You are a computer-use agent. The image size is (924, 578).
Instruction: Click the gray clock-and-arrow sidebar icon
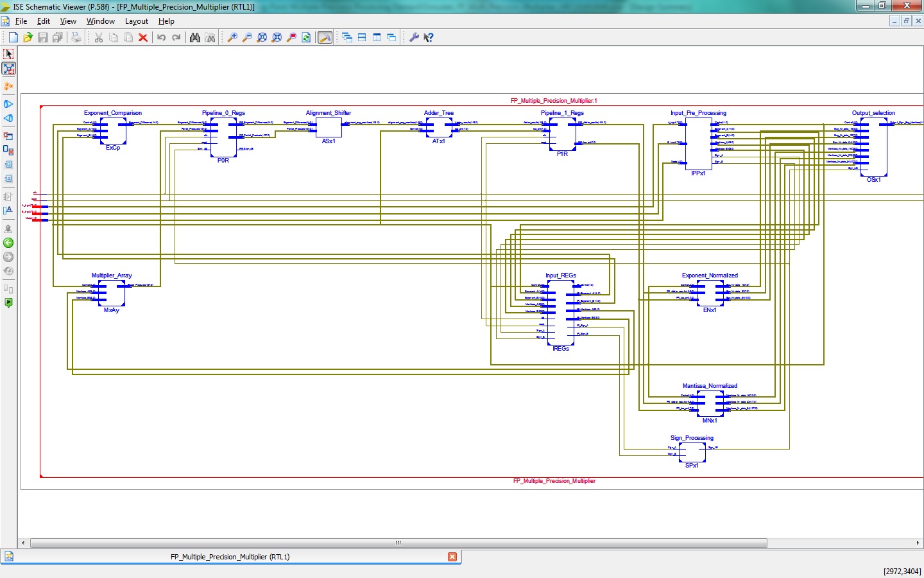[8, 271]
